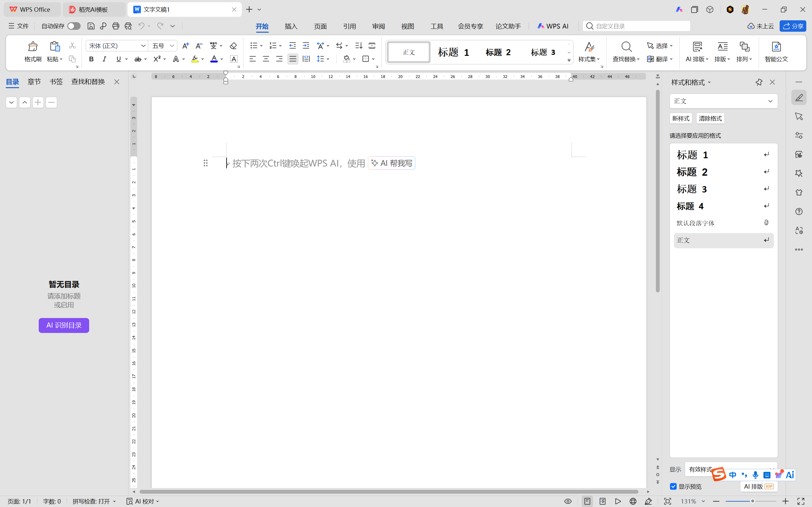Increase font size with A+ icon

pyautogui.click(x=185, y=46)
